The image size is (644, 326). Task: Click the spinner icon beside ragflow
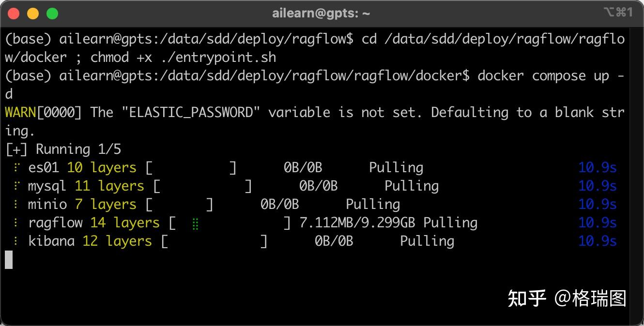click(17, 223)
